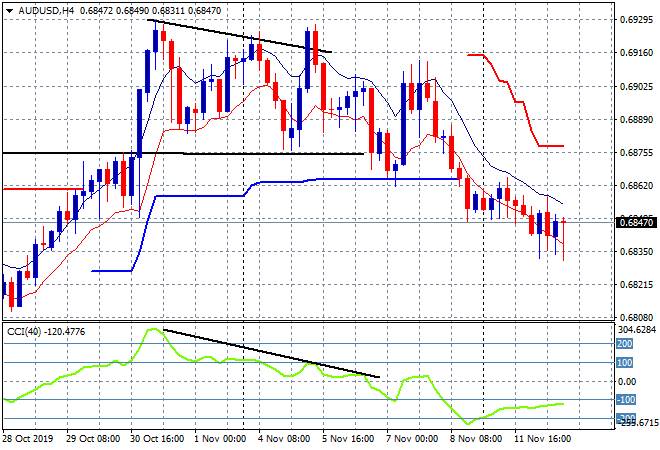The image size is (660, 450).
Task: Select the descending black trendline on price chart
Action: click(240, 36)
